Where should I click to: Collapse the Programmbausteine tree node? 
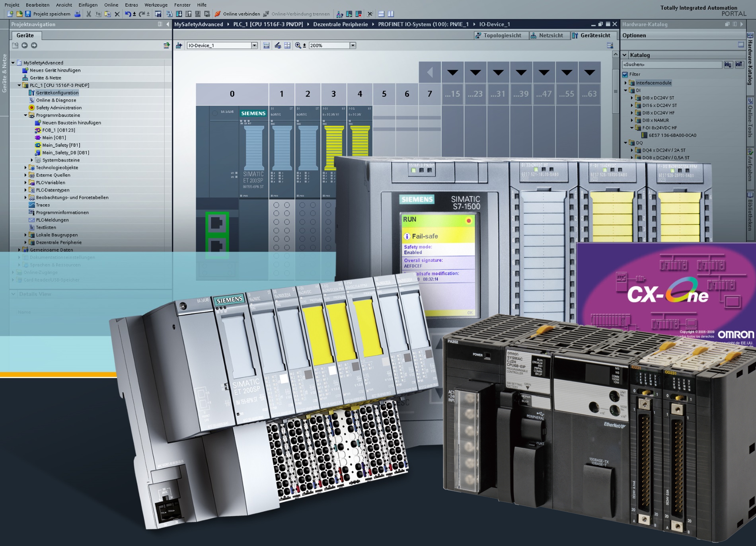[x=25, y=115]
